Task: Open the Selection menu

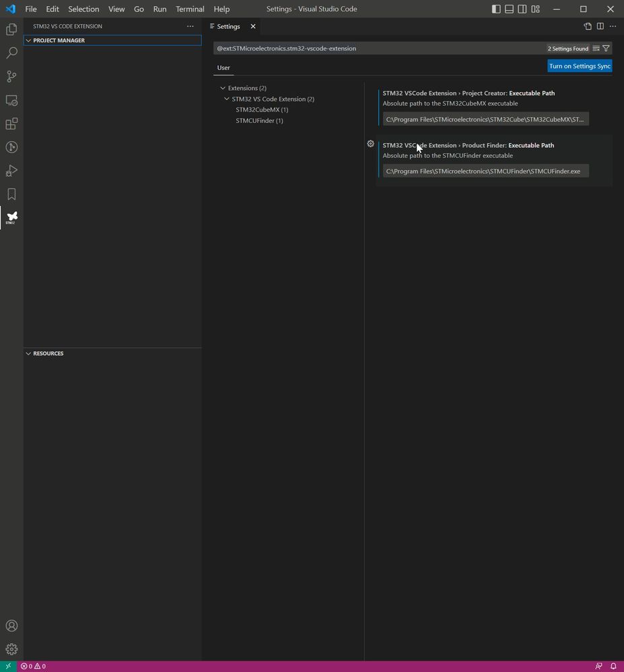Action: pos(83,9)
